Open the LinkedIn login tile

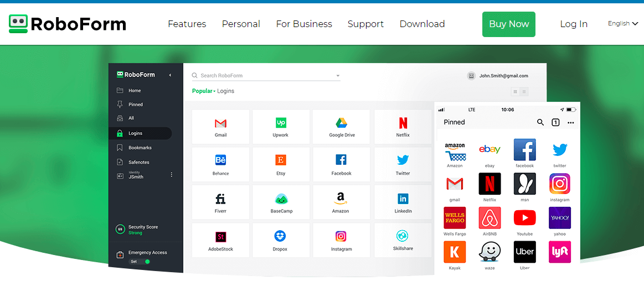click(403, 202)
